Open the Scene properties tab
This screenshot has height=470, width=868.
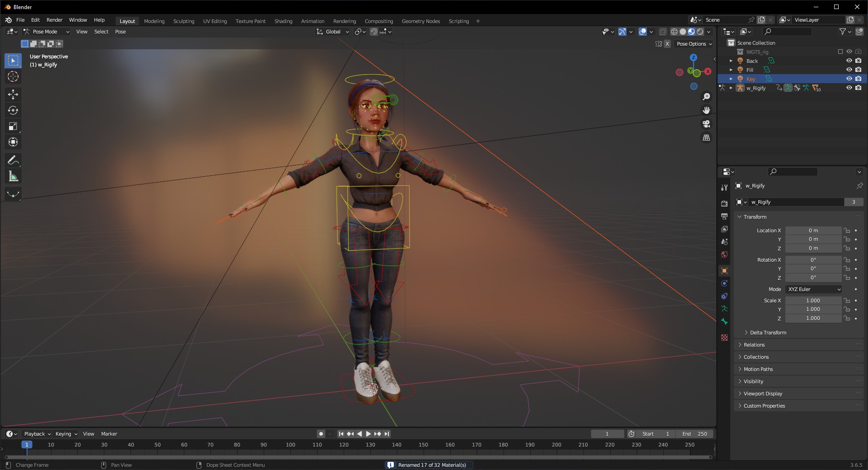click(724, 242)
